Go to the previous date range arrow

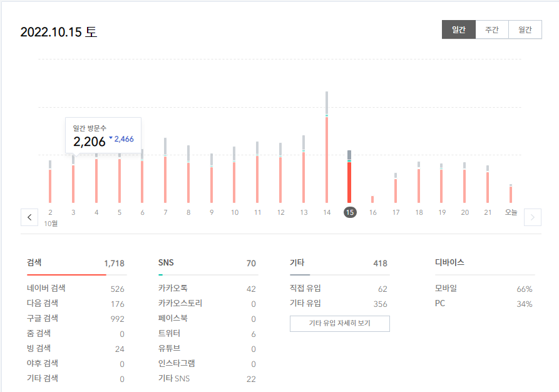(x=29, y=217)
